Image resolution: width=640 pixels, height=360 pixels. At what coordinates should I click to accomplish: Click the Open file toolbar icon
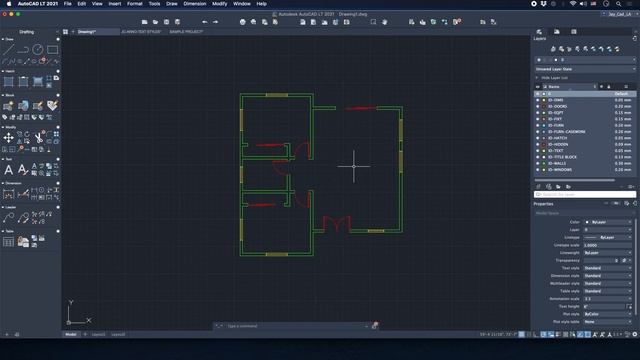click(x=156, y=22)
